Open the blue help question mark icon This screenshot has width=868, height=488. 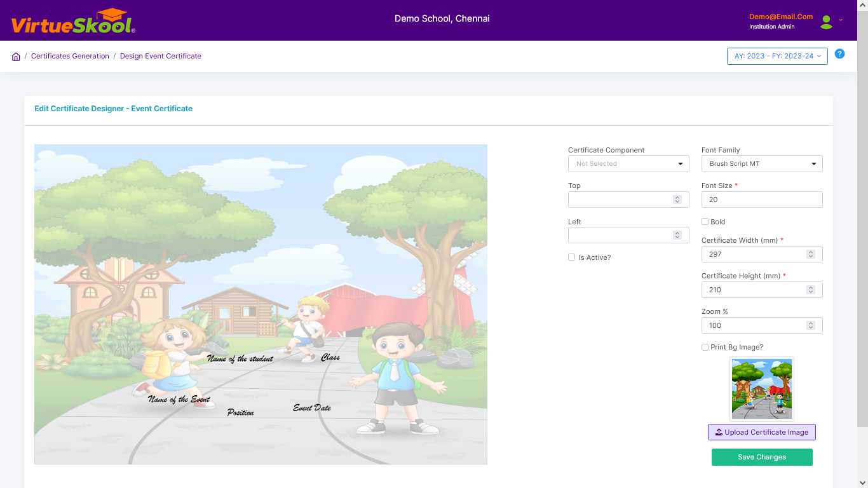click(x=839, y=54)
